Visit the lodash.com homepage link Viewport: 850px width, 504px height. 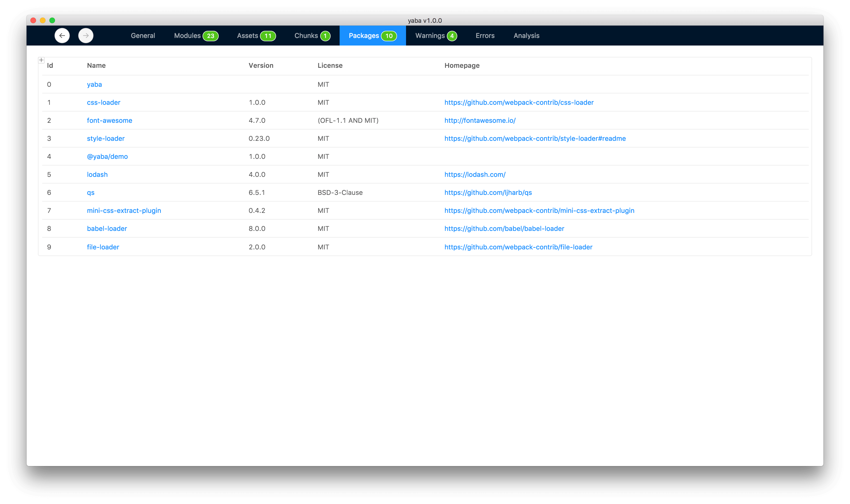coord(475,174)
